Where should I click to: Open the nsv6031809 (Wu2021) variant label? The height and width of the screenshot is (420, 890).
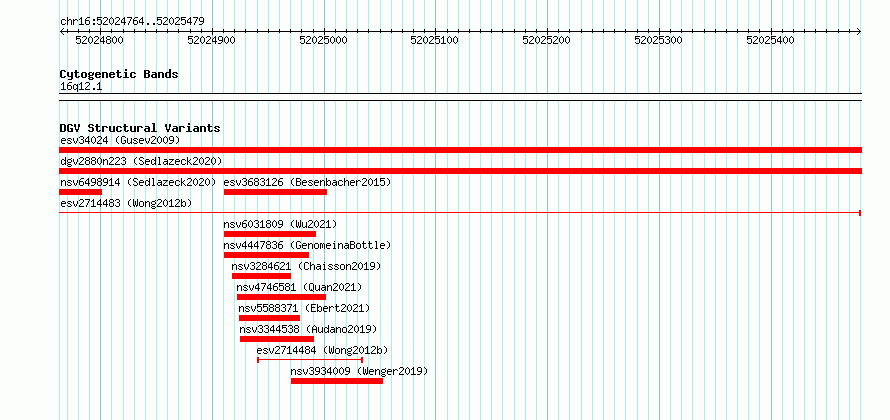280,224
